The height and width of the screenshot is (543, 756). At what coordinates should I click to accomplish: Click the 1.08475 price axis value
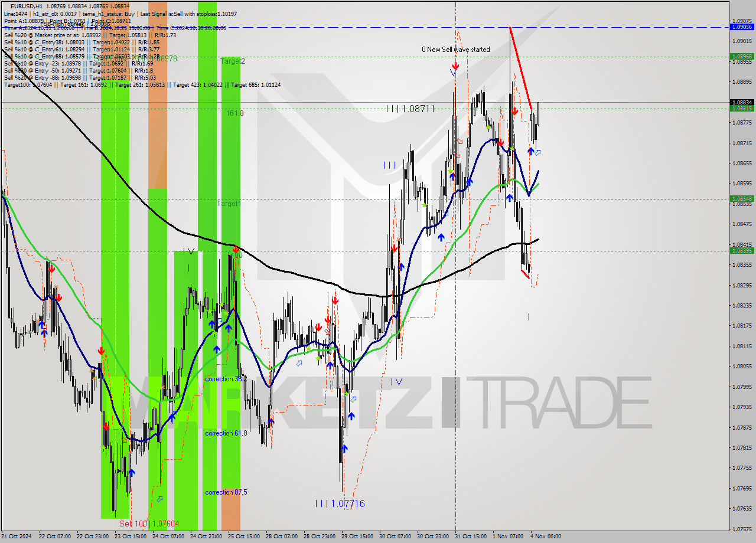click(742, 224)
